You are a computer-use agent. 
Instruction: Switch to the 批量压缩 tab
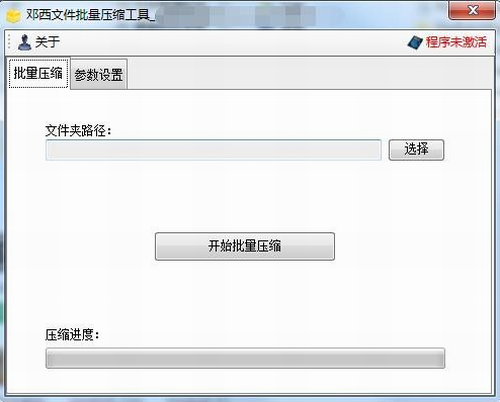tap(38, 73)
